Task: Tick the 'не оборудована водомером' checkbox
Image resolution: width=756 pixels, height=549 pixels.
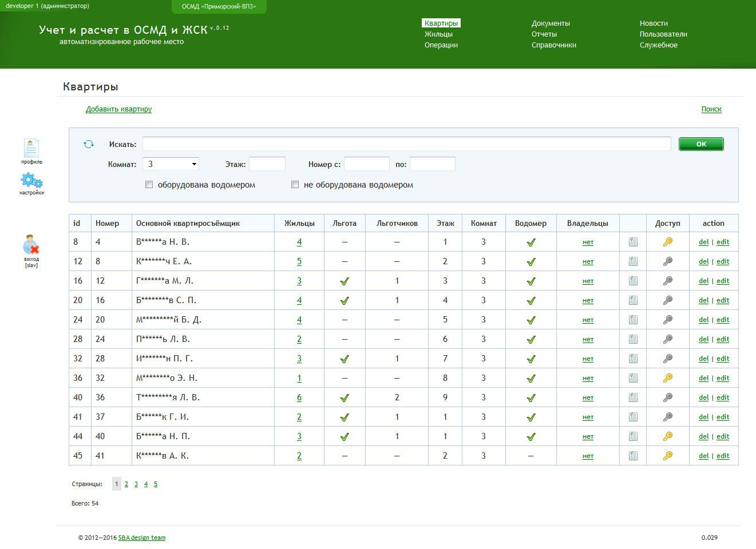Action: (x=295, y=185)
